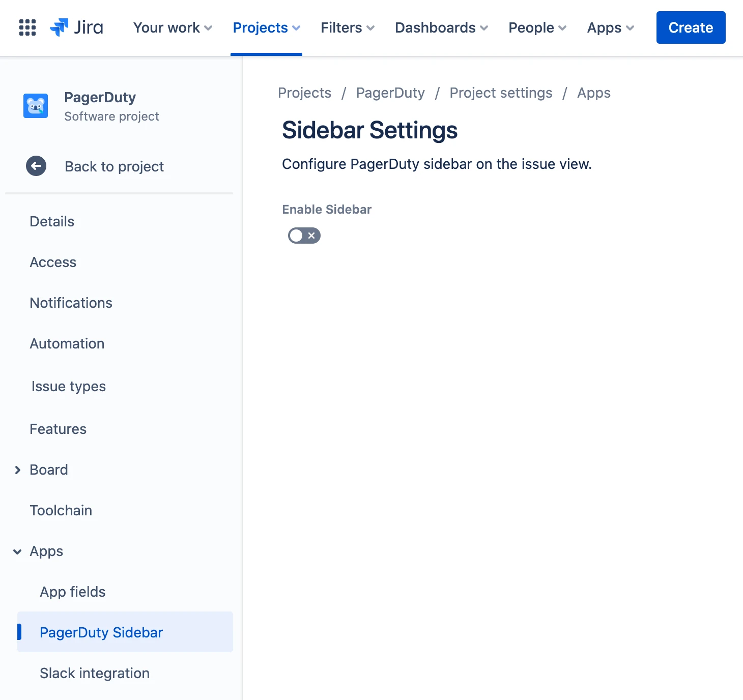This screenshot has width=743, height=700.
Task: Click the Board item label
Action: pyautogui.click(x=49, y=470)
